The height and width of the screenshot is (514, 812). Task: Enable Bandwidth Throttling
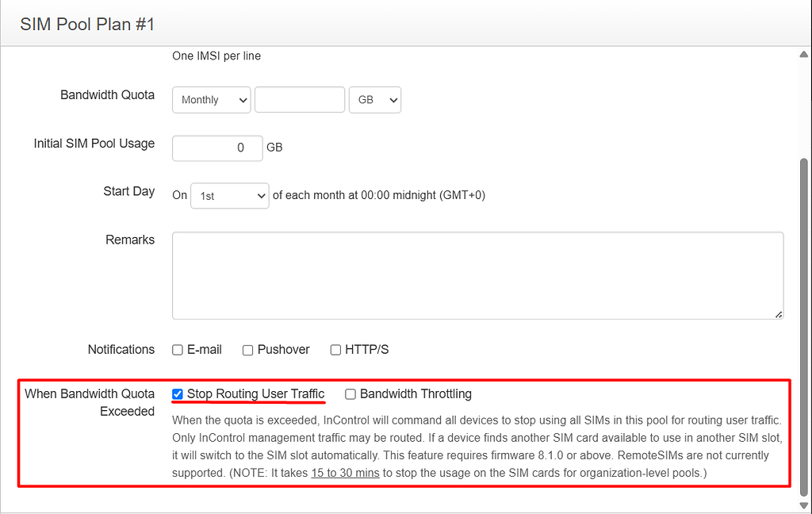(350, 393)
